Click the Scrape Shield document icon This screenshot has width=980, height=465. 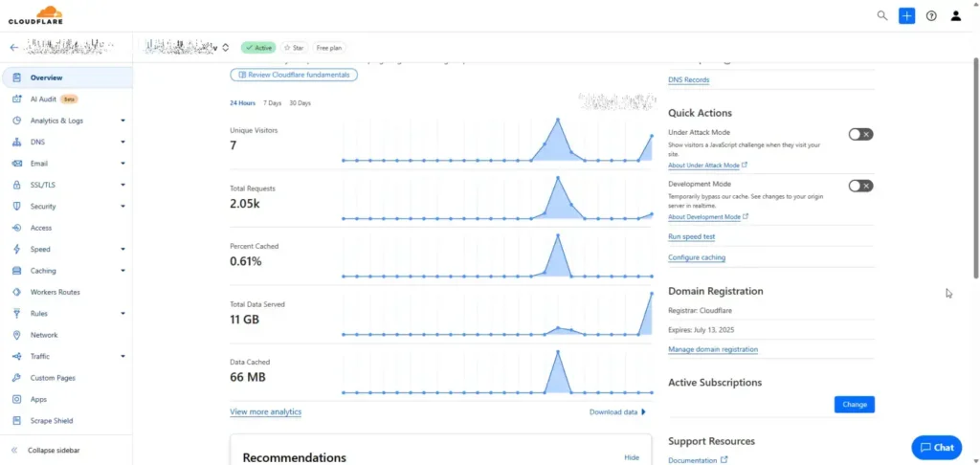(17, 421)
